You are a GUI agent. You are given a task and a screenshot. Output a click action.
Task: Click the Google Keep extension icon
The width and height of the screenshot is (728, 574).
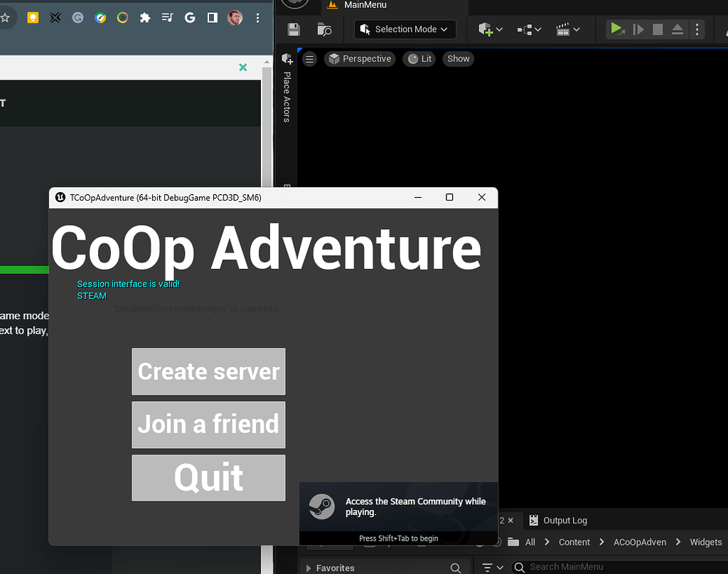(x=33, y=18)
